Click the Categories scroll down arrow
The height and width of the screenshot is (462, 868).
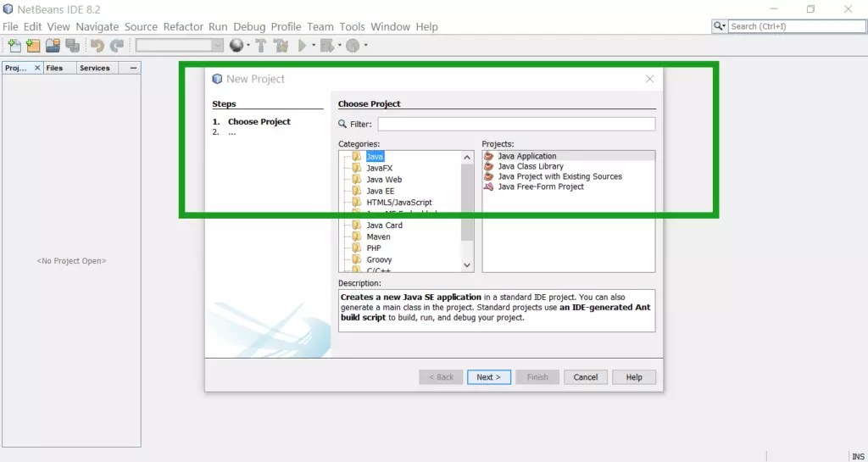(x=467, y=265)
